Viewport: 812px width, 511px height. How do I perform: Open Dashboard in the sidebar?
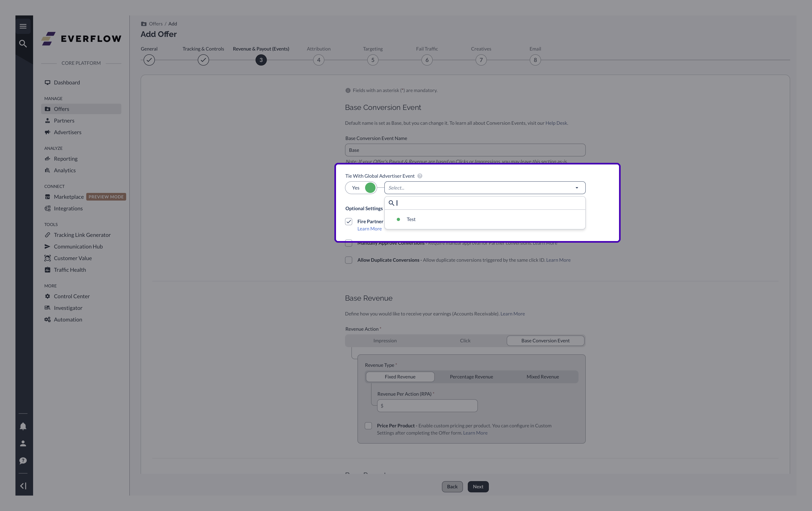(x=81, y=83)
